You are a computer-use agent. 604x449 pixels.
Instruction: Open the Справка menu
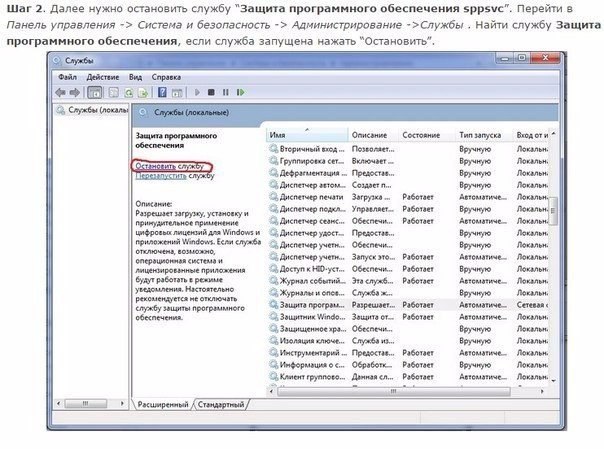click(x=167, y=77)
